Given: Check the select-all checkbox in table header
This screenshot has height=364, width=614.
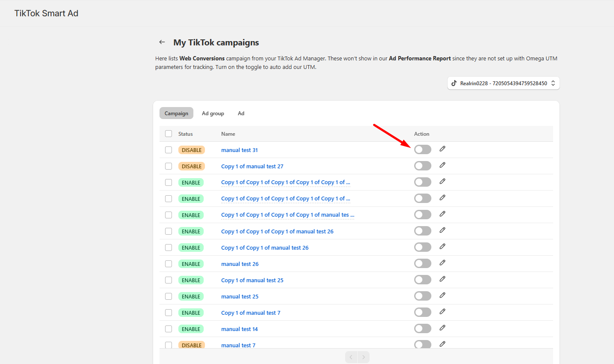Looking at the screenshot, I should tap(169, 134).
